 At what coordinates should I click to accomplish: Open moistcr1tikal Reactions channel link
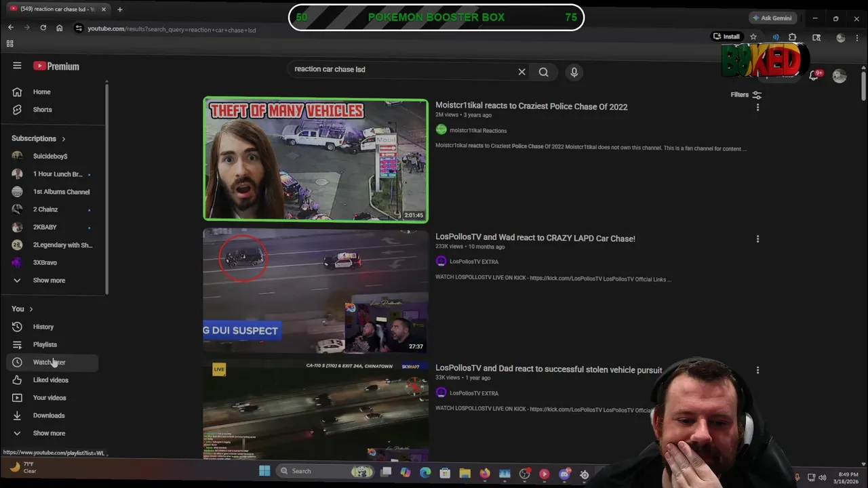[x=478, y=130]
